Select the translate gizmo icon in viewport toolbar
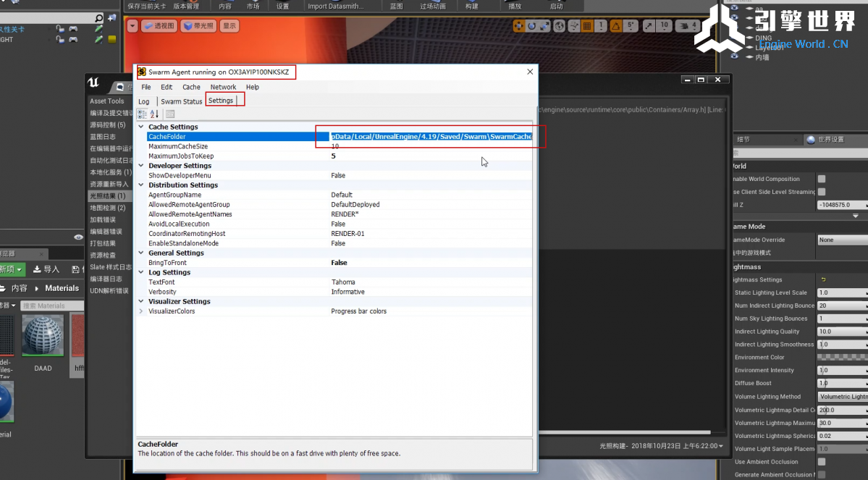This screenshot has width=868, height=480. 519,26
